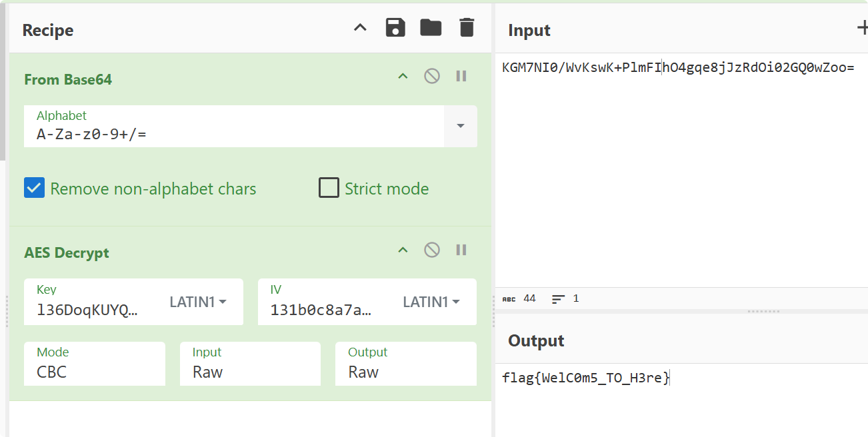Enable Strict mode checkbox
The width and height of the screenshot is (868, 437).
click(329, 189)
